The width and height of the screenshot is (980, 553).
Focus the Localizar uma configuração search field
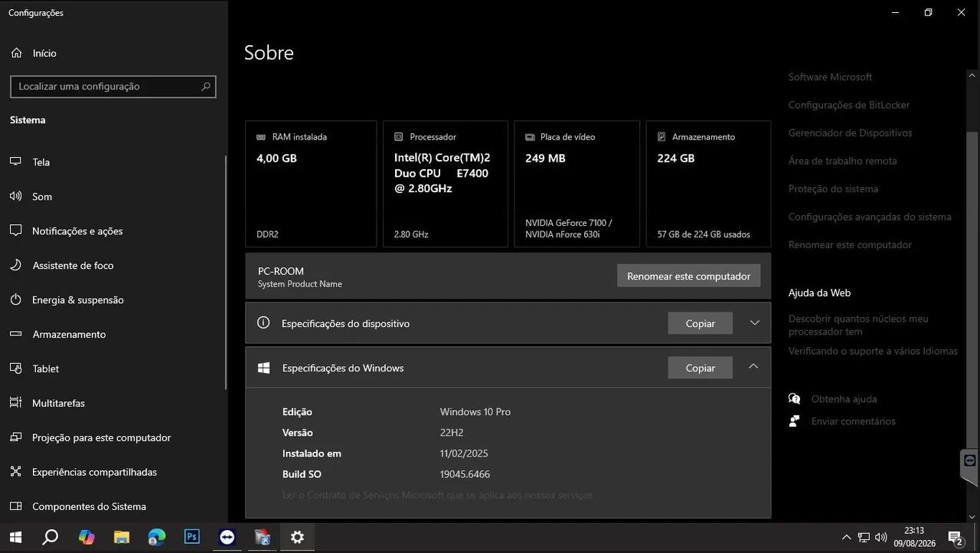point(113,87)
